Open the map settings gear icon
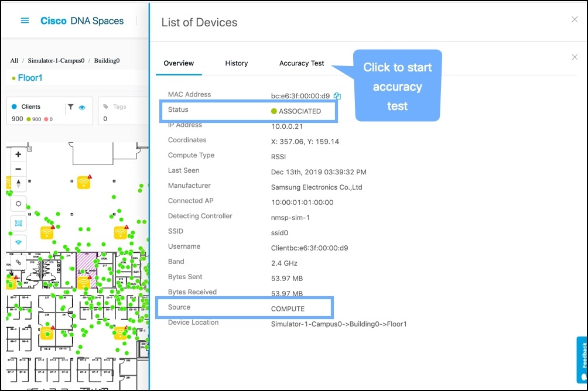588x391 pixels. click(18, 203)
